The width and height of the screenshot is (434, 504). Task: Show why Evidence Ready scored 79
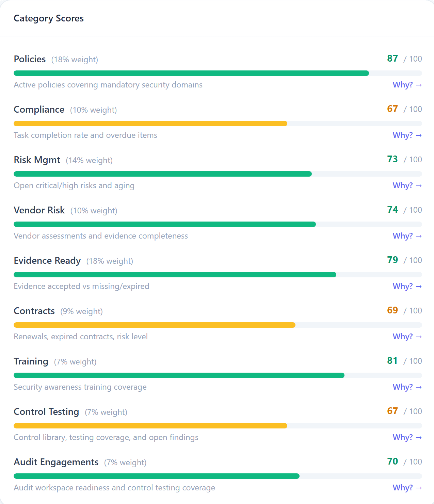point(407,286)
